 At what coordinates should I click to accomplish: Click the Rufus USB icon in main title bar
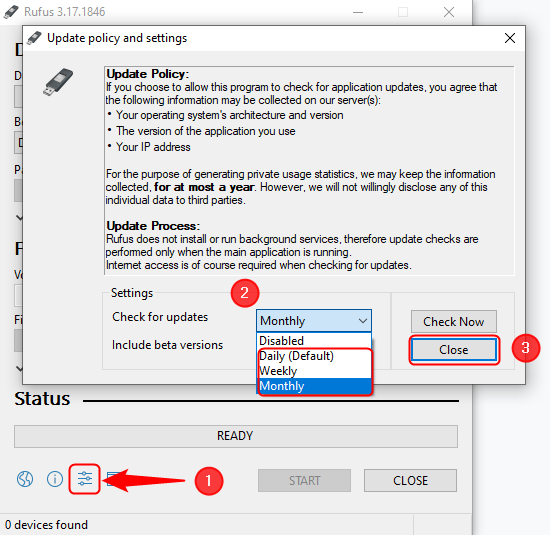11,12
